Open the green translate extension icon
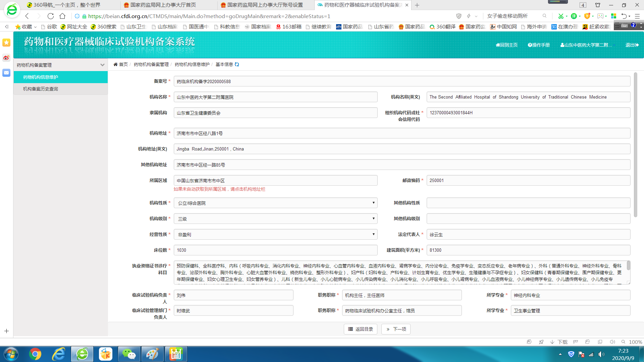This screenshot has width=644, height=362. 574,16
